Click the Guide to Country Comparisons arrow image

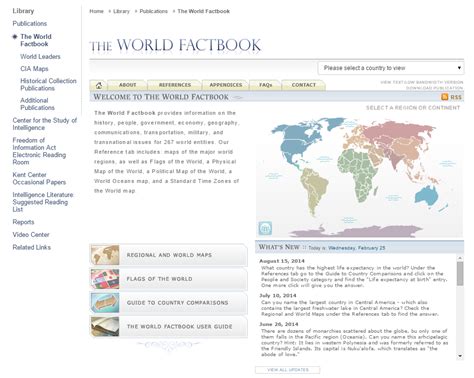[x=105, y=303]
